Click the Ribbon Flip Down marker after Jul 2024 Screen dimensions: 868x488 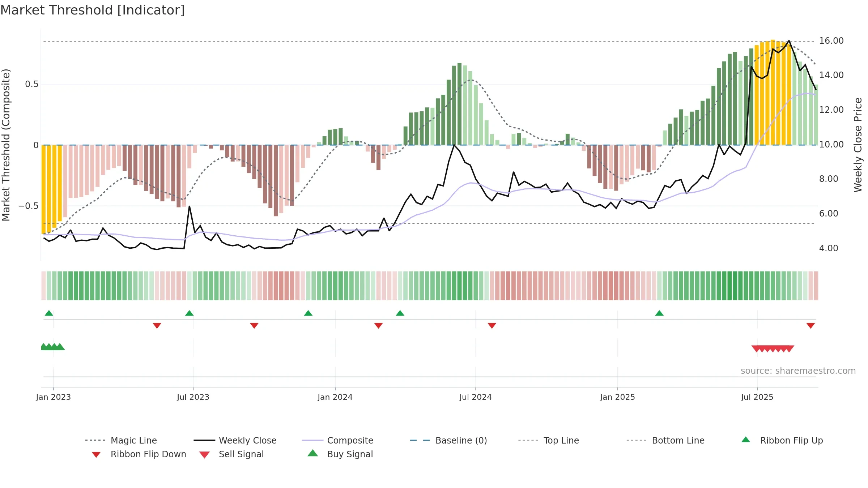point(492,326)
